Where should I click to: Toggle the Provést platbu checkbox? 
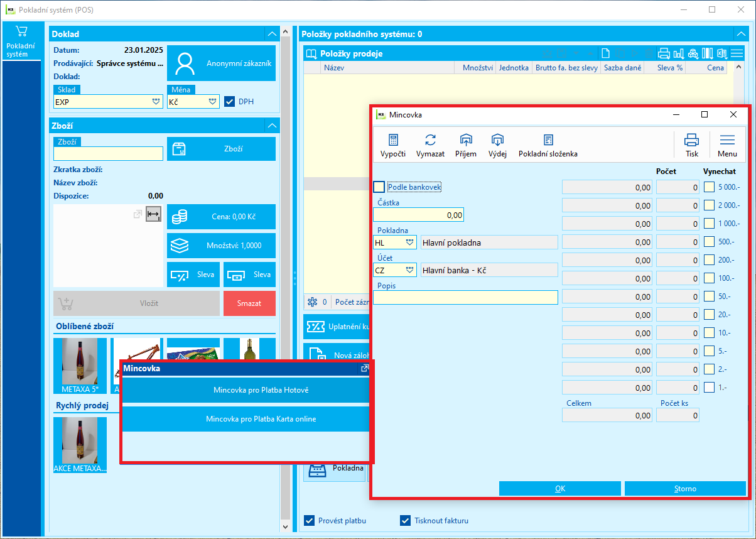309,520
